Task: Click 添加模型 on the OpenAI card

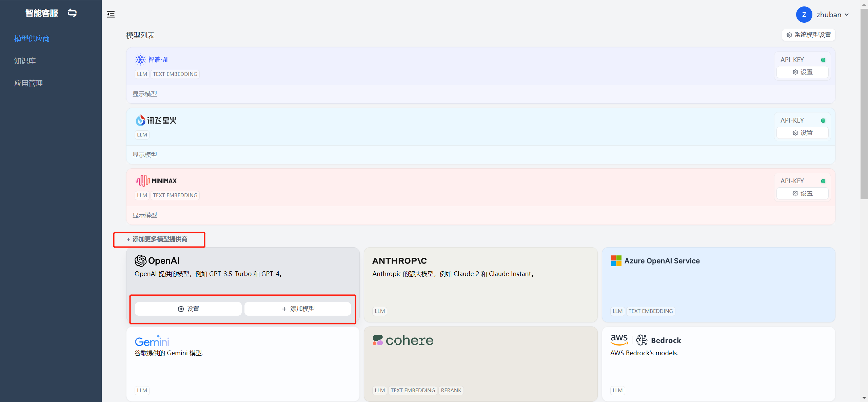Action: [298, 309]
